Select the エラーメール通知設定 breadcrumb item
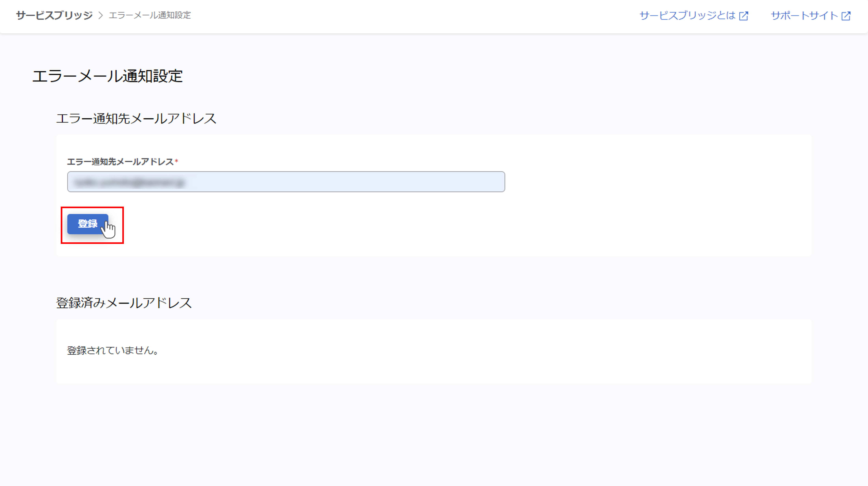The image size is (868, 486). coord(150,15)
